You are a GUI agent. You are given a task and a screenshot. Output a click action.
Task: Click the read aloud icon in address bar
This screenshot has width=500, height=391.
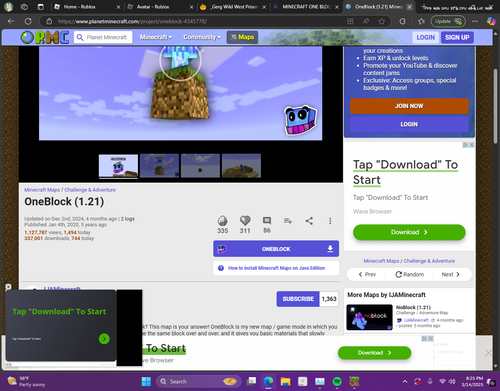click(x=366, y=21)
